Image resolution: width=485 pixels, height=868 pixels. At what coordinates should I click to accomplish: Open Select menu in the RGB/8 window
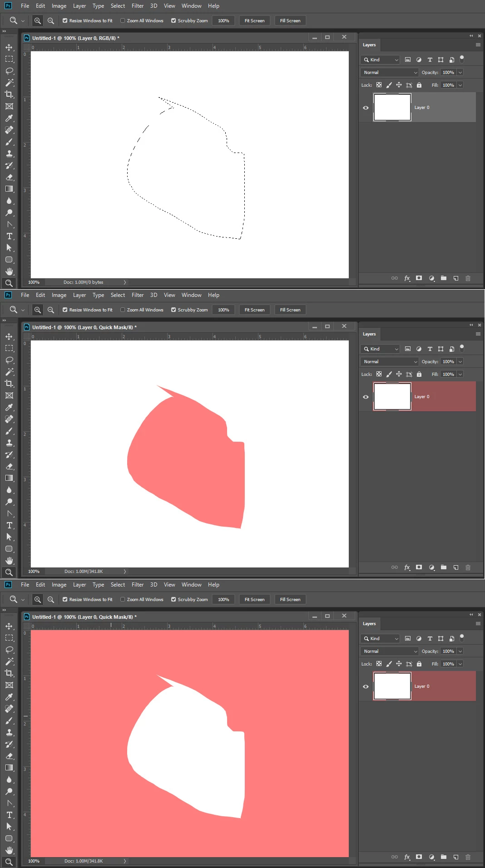[118, 6]
